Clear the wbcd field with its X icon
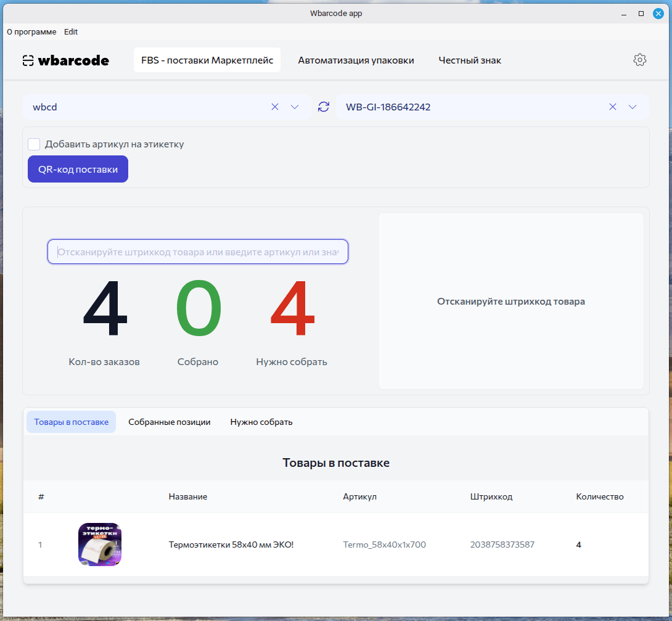The width and height of the screenshot is (672, 621). 274,107
